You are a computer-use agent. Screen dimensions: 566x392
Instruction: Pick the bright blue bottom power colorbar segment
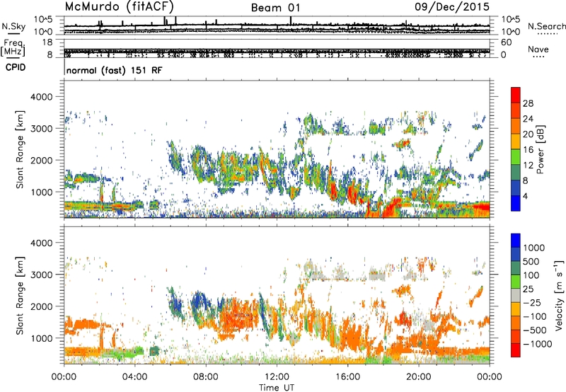516,204
